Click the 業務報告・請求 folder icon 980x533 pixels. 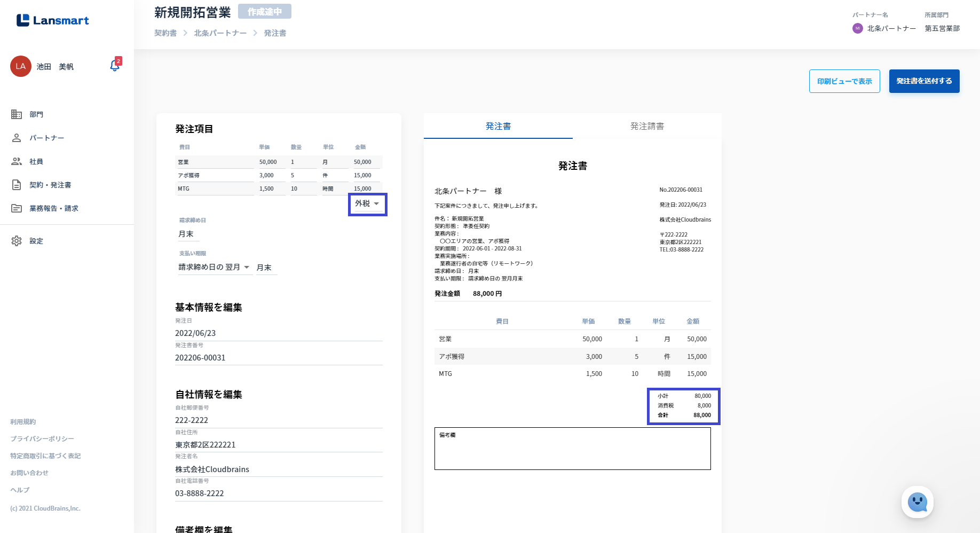tap(17, 208)
